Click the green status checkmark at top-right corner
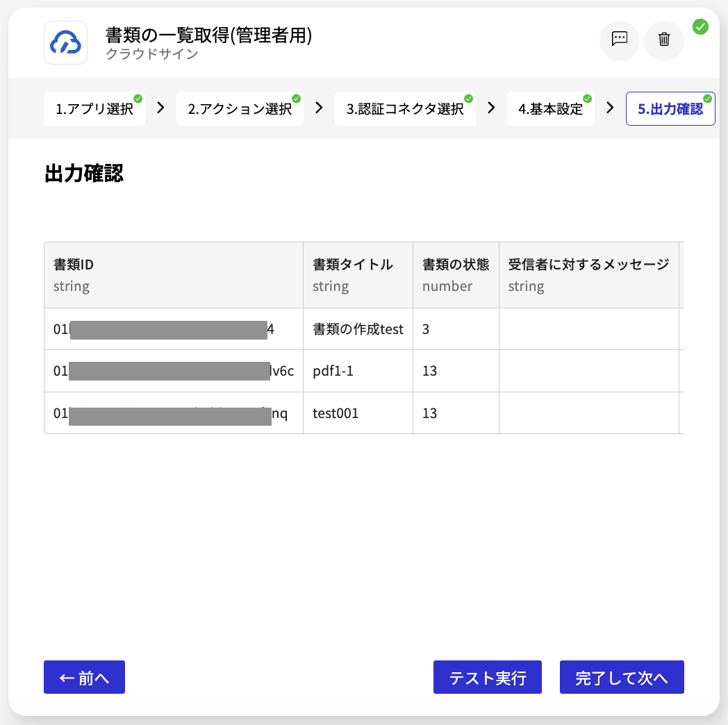The height and width of the screenshot is (725, 728). [x=700, y=27]
